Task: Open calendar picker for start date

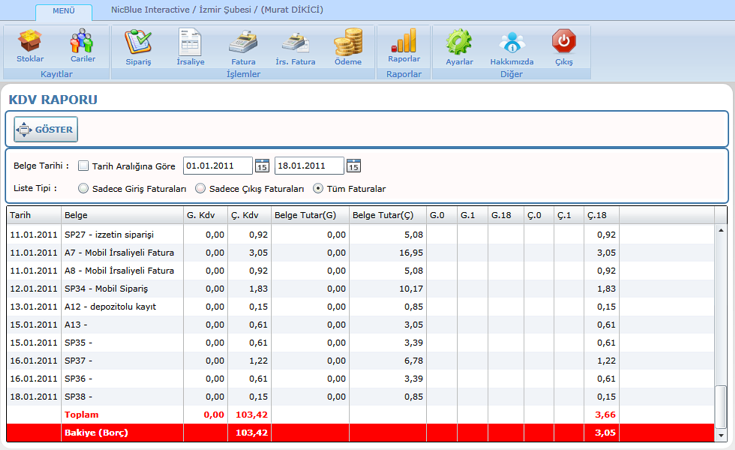Action: tap(262, 166)
